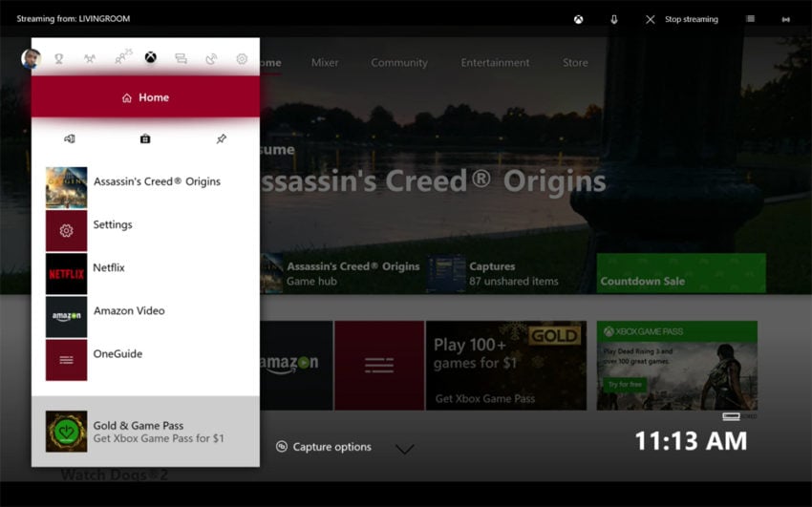Open the Achievements trophy tab in guide
The image size is (812, 507).
pyautogui.click(x=58, y=59)
